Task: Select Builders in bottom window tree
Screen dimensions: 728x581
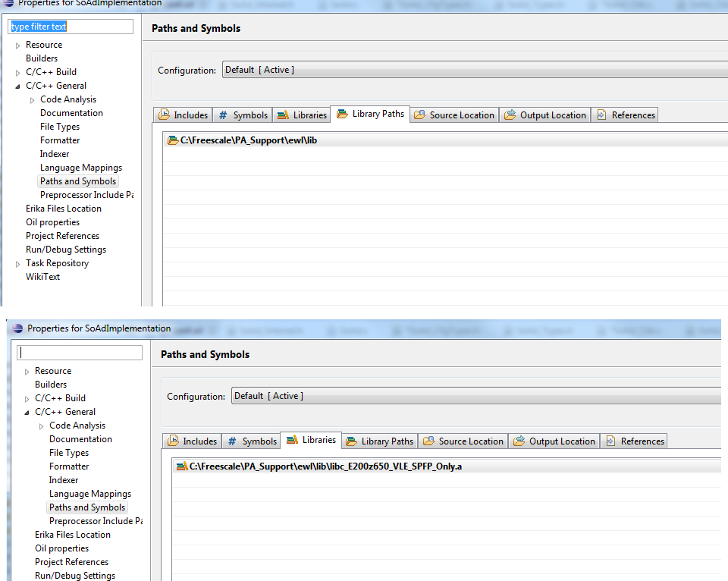Action: point(51,384)
